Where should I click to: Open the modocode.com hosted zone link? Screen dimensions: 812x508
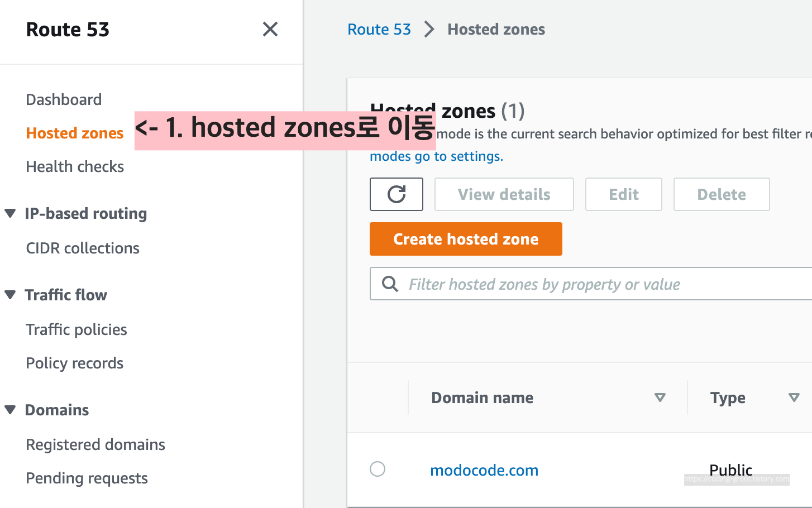click(x=484, y=470)
